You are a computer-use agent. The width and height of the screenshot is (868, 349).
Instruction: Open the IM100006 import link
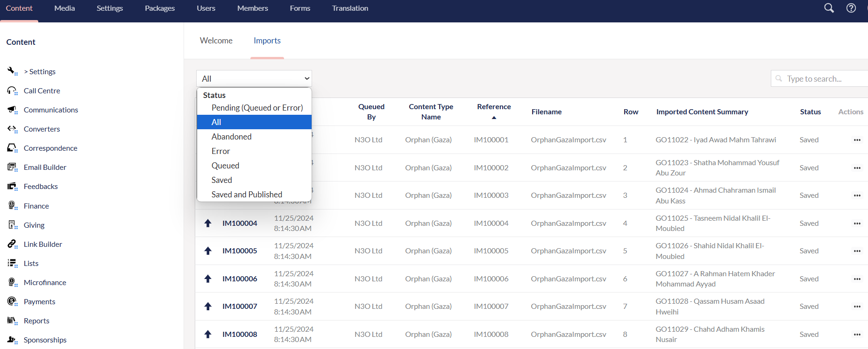240,279
